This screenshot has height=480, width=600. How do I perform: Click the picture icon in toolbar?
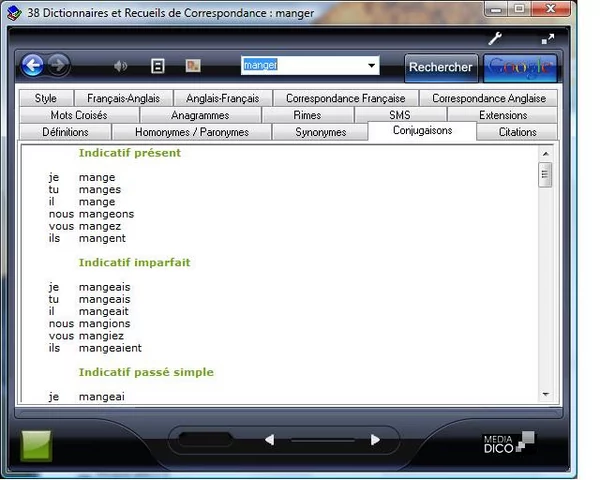(193, 67)
